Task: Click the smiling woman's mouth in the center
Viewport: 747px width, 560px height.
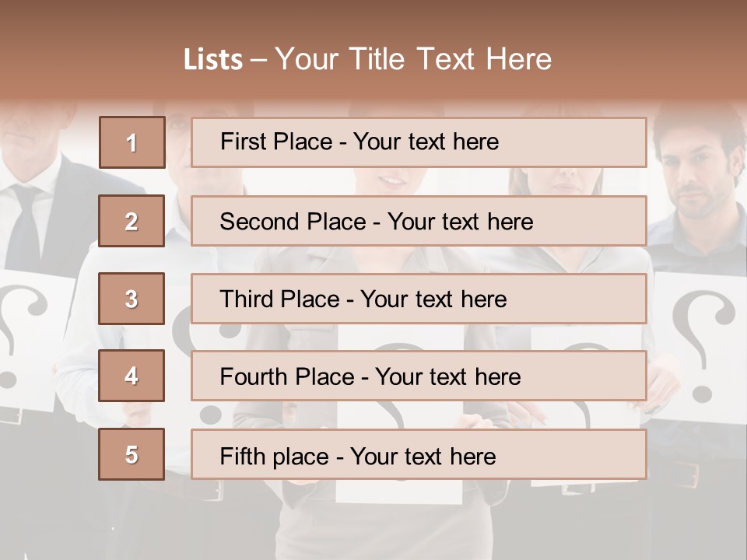Action: pos(395,180)
